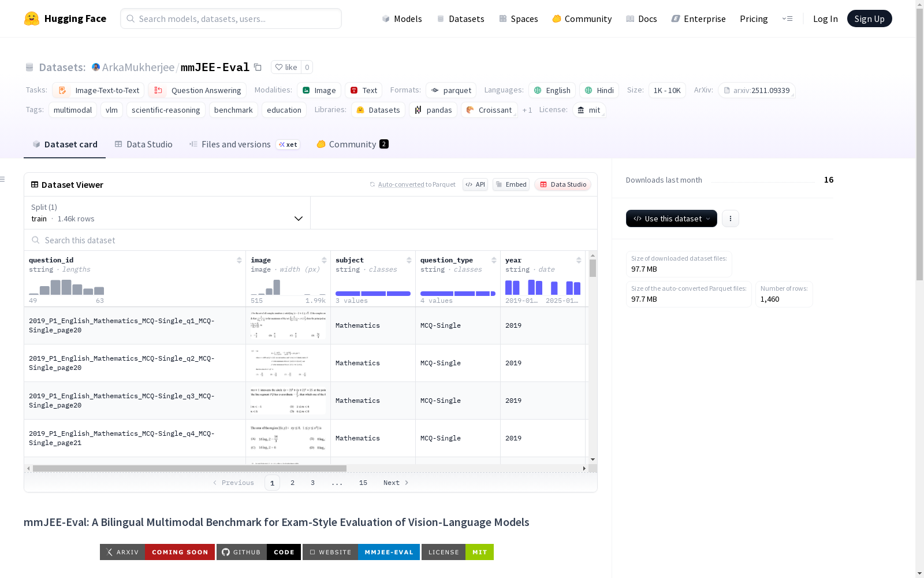Click the year distribution histogram
Viewport: 924px width, 578px height.
click(543, 287)
